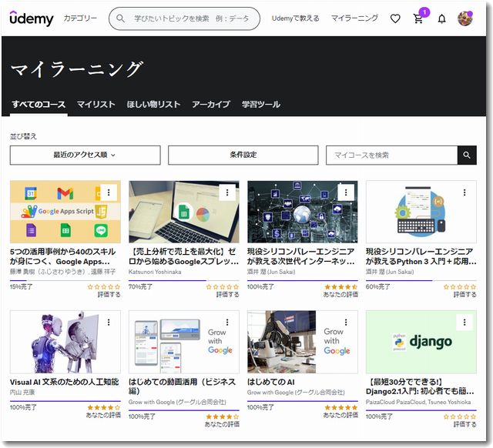Open the wishlist heart icon
The height and width of the screenshot is (448, 493).
pos(395,18)
